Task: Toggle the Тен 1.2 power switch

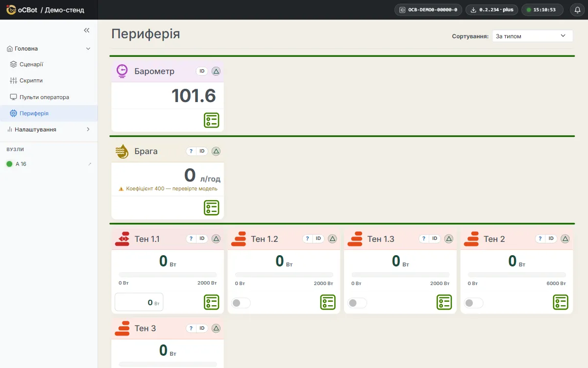Action: pos(241,303)
